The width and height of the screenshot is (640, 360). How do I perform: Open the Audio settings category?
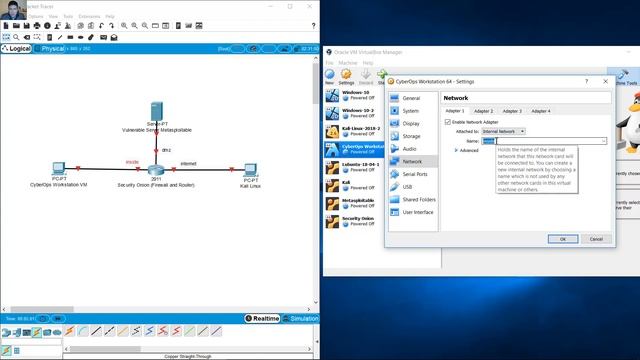[413, 149]
